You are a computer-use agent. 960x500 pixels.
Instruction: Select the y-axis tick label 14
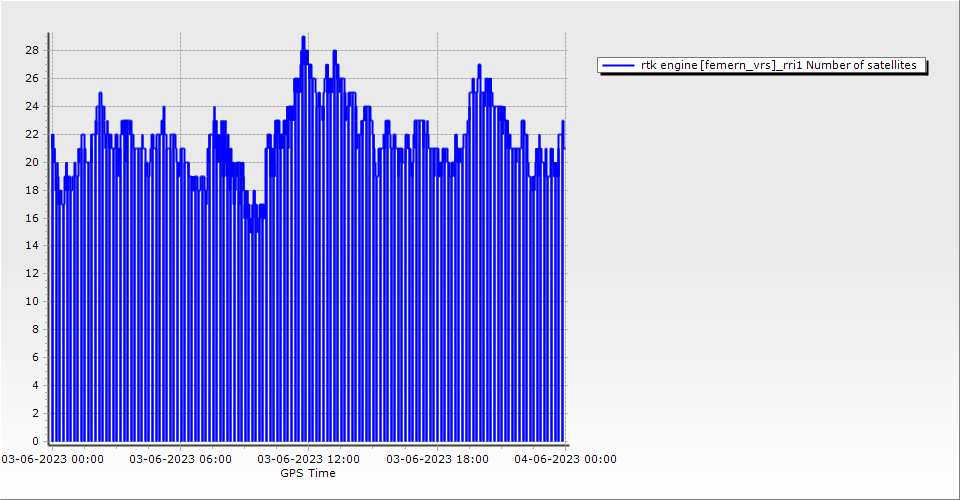tap(33, 245)
